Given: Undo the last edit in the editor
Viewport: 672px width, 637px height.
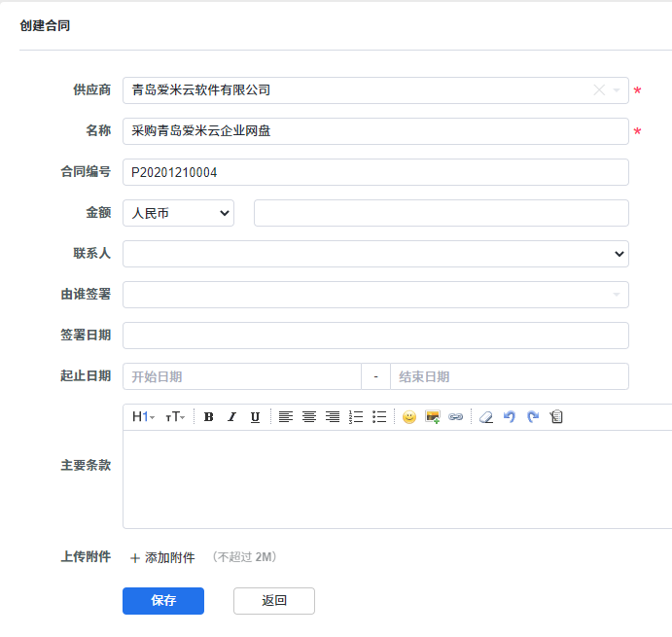Looking at the screenshot, I should [x=510, y=416].
